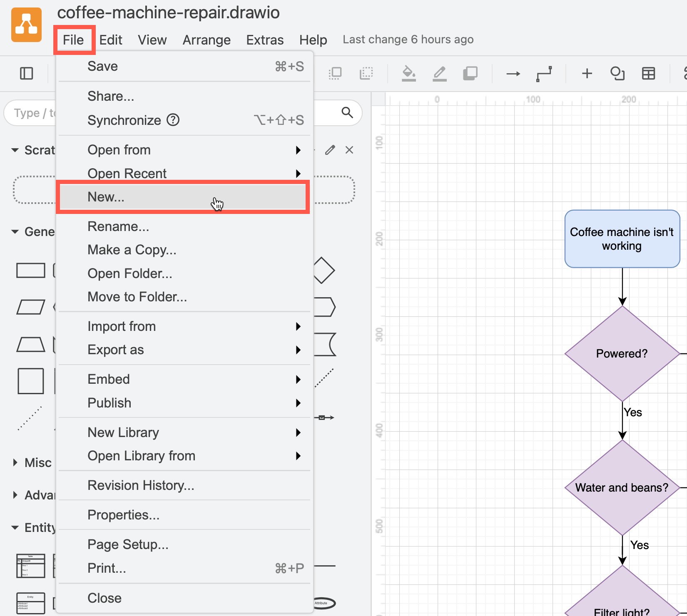
Task: Choose Close in the File menu
Action: point(184,598)
